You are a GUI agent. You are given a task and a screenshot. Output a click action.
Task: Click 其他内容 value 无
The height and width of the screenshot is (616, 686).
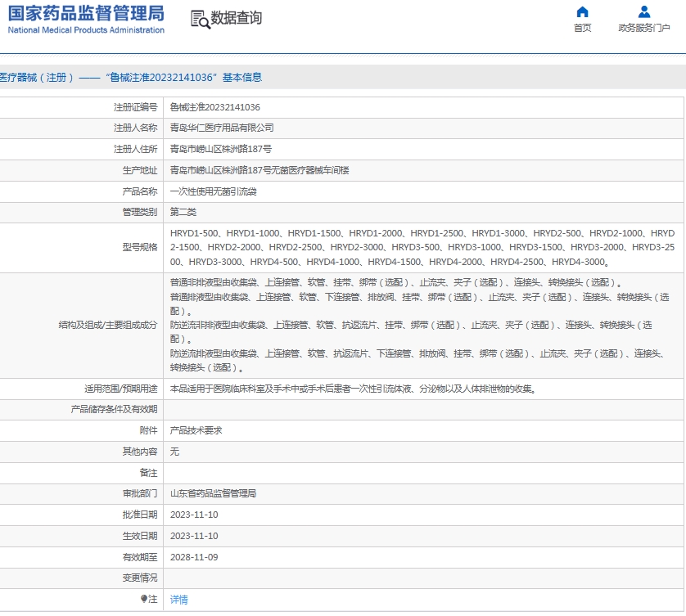point(174,452)
